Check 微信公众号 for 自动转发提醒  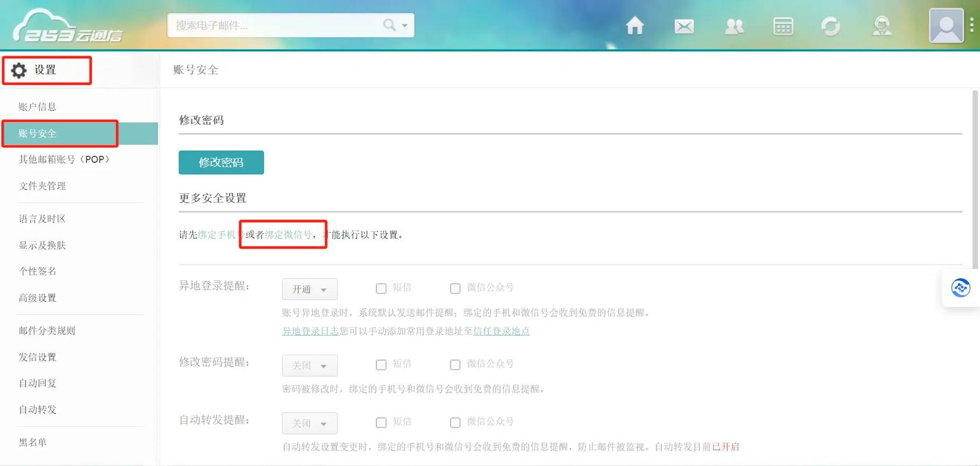(x=455, y=422)
